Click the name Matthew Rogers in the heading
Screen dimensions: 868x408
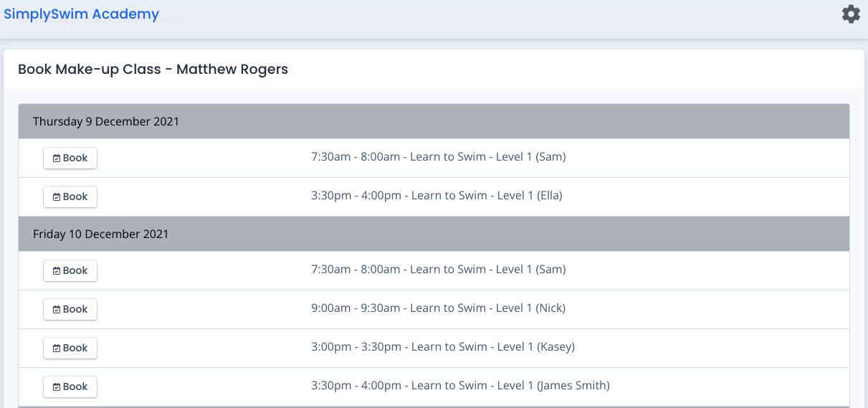point(232,70)
